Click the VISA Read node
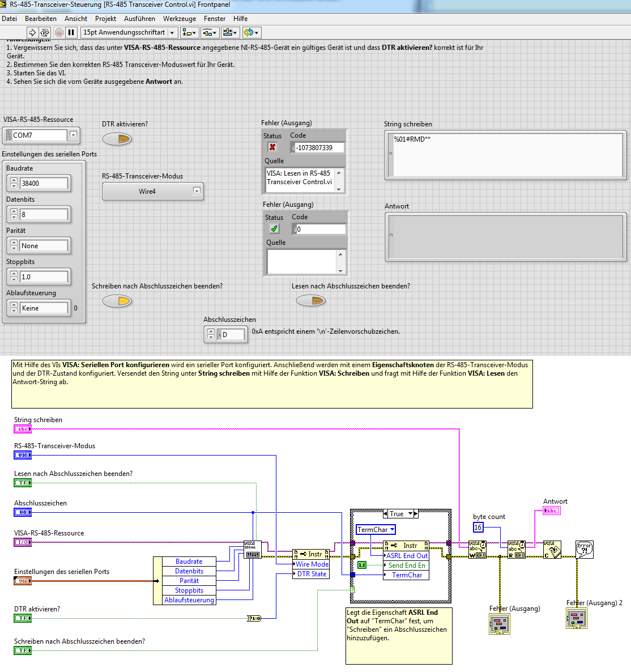Image resolution: width=631 pixels, height=672 pixels. [517, 550]
